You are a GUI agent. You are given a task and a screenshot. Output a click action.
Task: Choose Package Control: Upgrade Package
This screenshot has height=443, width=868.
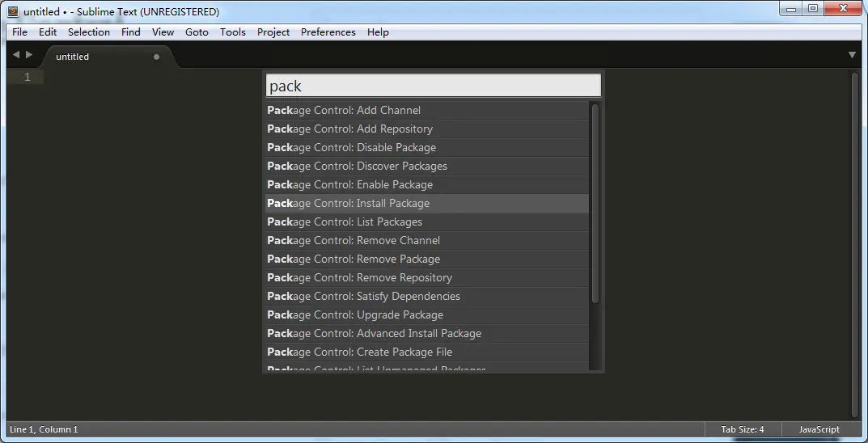[427, 314]
